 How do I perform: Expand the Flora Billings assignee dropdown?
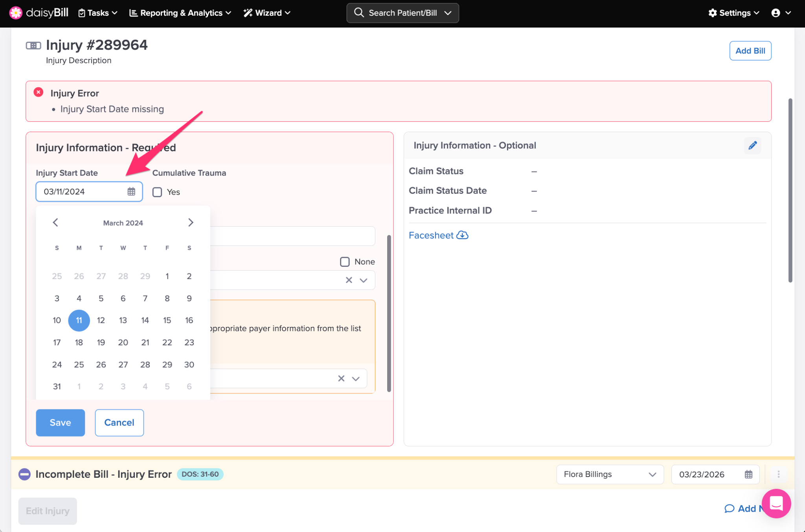(x=610, y=474)
